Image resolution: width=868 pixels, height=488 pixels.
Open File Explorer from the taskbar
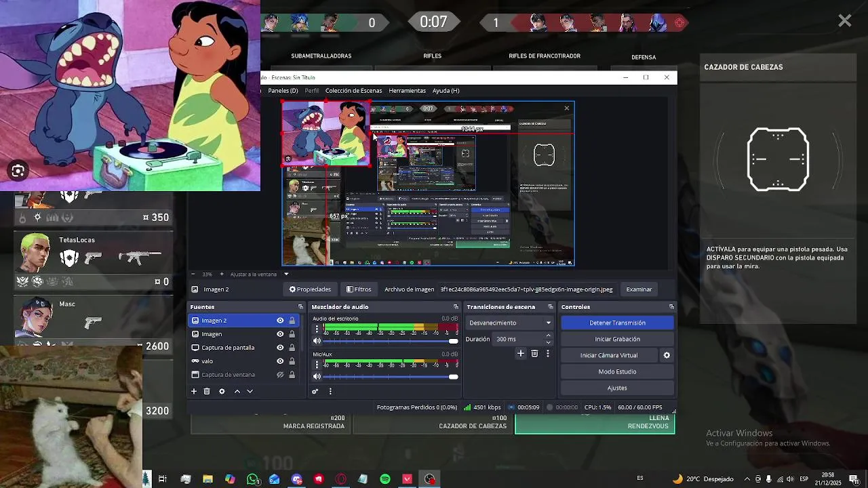point(208,479)
